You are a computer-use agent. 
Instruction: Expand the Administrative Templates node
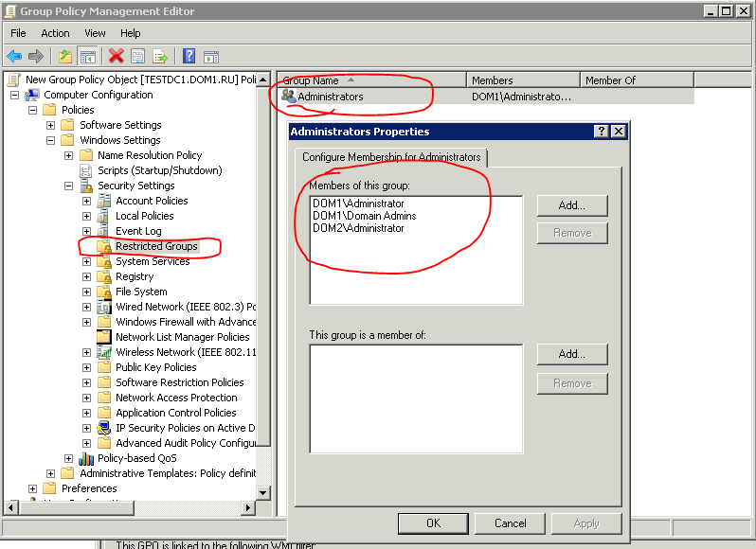pos(50,473)
